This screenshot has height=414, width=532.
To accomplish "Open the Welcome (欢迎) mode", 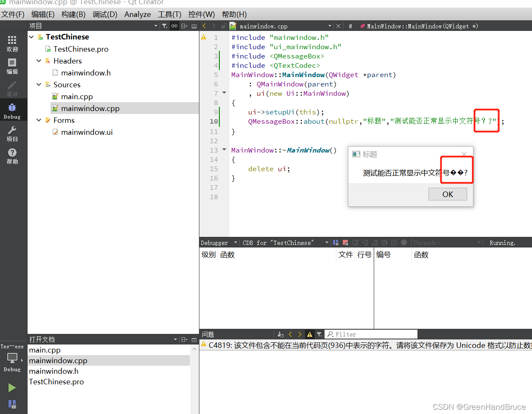I will 12,44.
